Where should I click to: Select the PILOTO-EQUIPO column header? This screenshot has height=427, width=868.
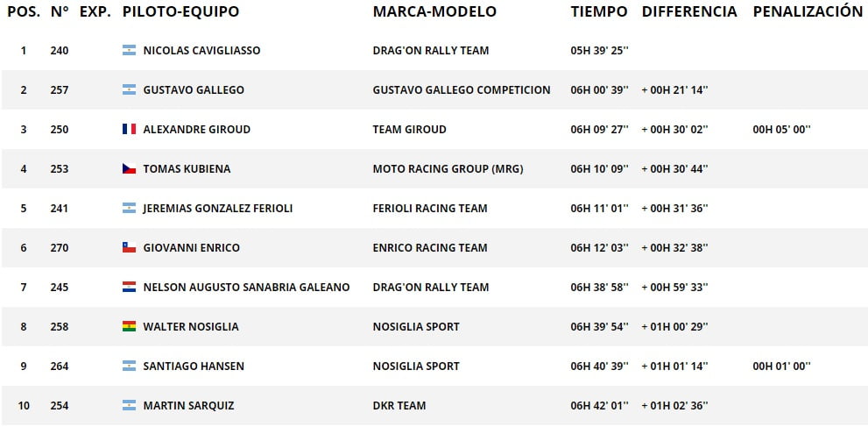point(181,11)
